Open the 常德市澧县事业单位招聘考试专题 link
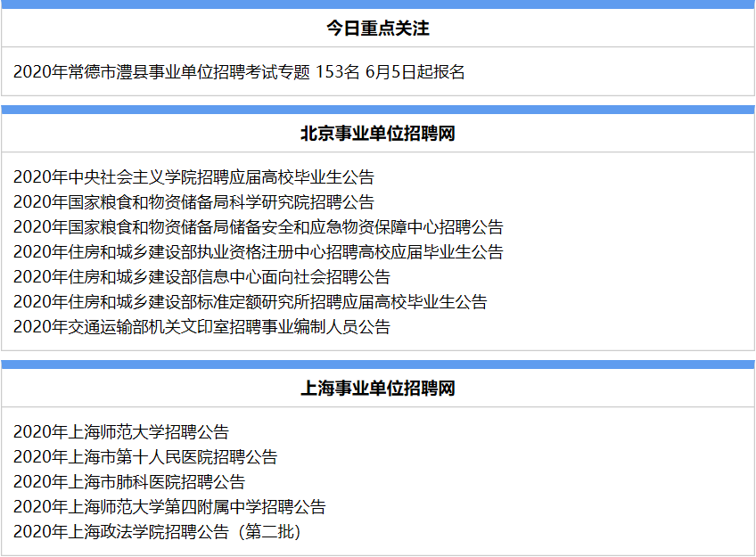The image size is (756, 557). [239, 72]
